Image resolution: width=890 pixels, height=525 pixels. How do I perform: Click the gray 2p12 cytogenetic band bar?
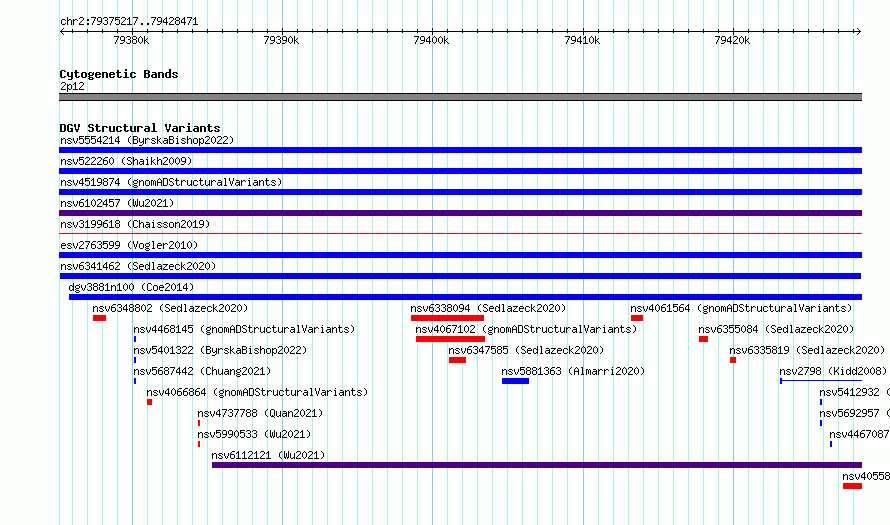(460, 97)
